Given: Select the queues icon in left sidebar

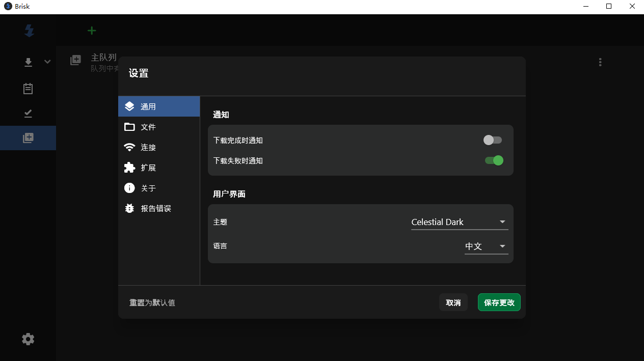Looking at the screenshot, I should coord(28,138).
